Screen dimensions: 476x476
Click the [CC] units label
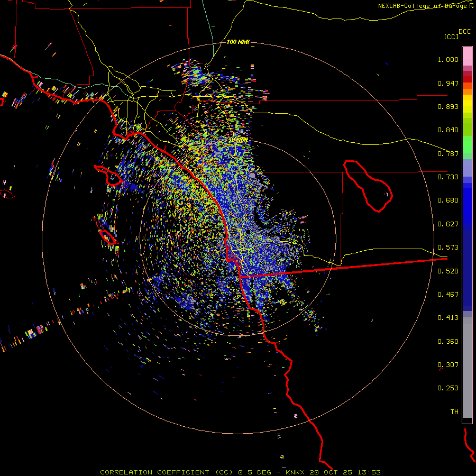451,36
